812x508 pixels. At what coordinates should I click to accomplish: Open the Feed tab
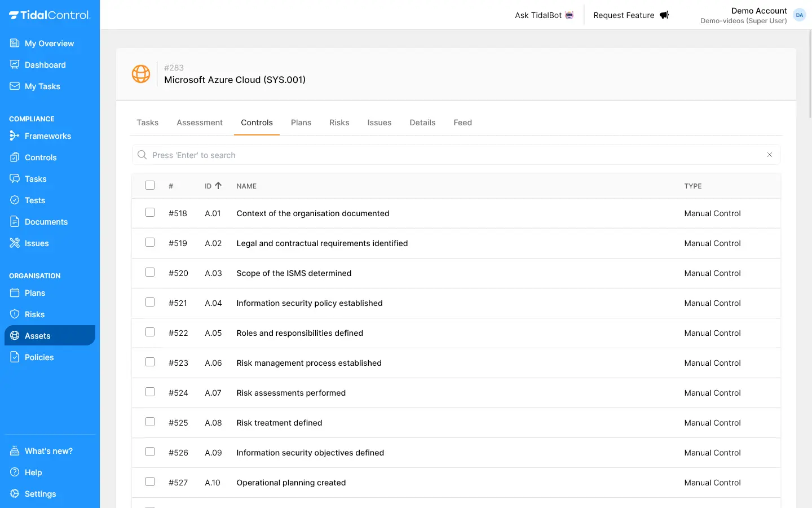[462, 122]
